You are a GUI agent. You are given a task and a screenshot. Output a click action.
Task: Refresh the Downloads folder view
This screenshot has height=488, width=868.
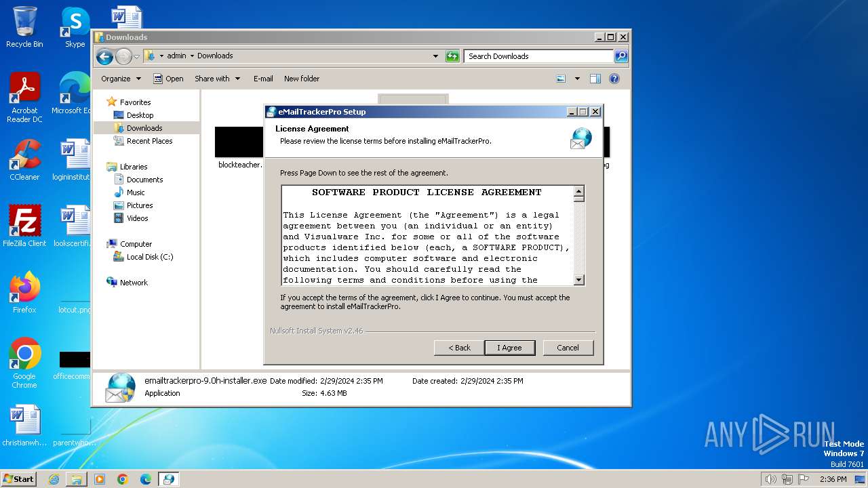452,56
